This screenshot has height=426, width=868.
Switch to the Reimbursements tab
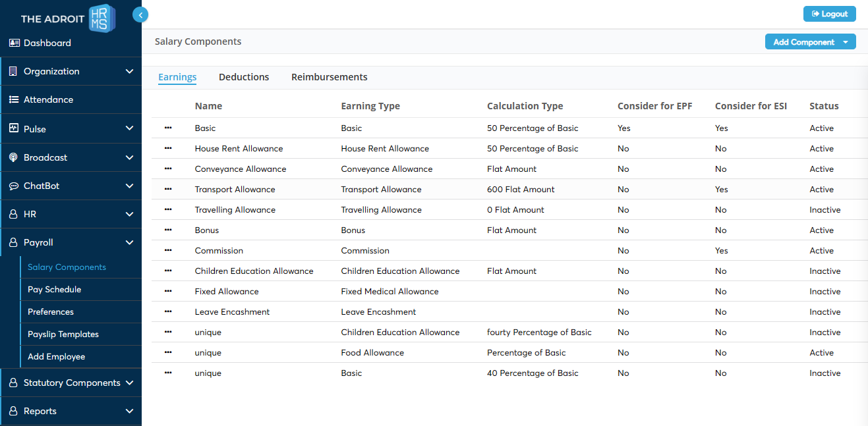point(330,77)
